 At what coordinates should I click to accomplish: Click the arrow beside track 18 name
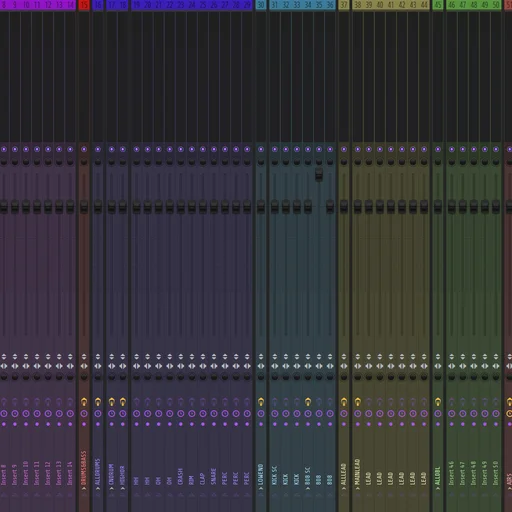(x=123, y=488)
